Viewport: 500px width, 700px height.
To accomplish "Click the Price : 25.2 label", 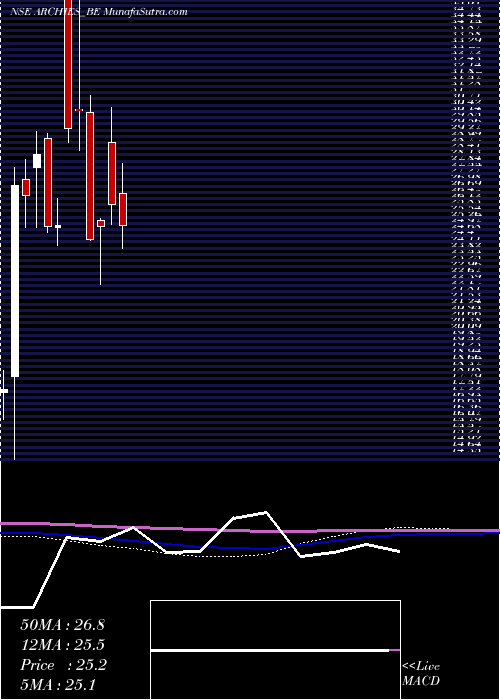I will coord(63,665).
